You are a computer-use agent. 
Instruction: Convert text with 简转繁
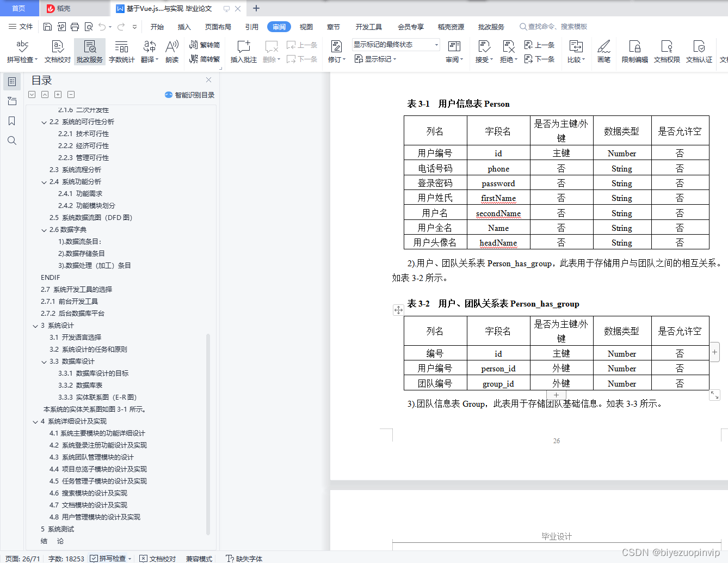point(205,59)
